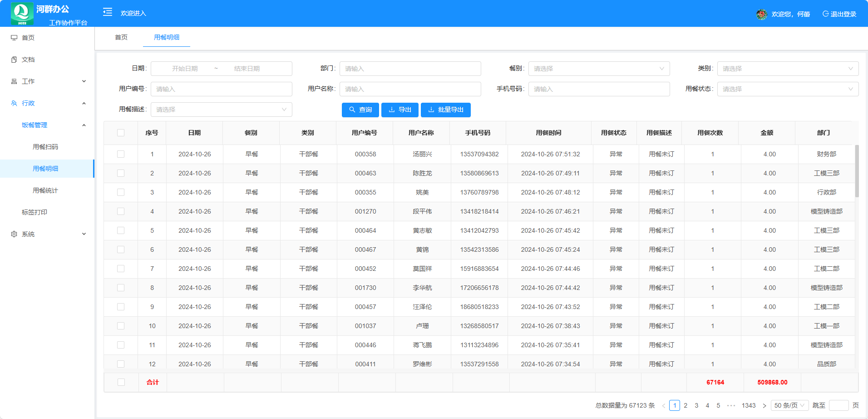Click the 用户编号 input field
868x419 pixels.
point(221,89)
